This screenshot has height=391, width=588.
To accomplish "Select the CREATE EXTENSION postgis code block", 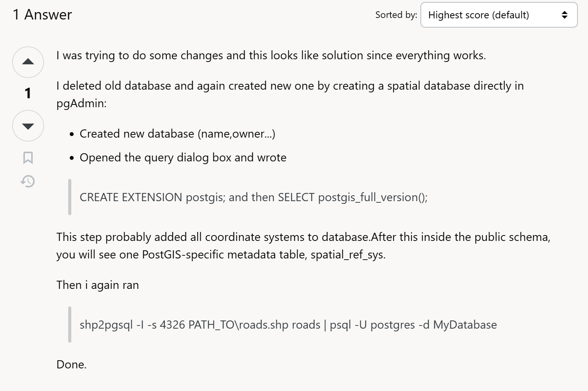I will 253,197.
